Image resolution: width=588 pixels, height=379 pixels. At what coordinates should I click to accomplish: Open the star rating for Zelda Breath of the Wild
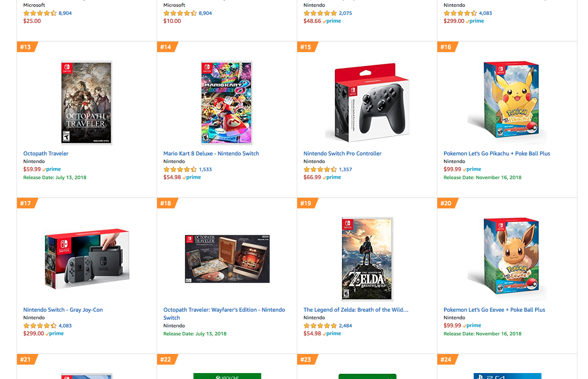(320, 326)
